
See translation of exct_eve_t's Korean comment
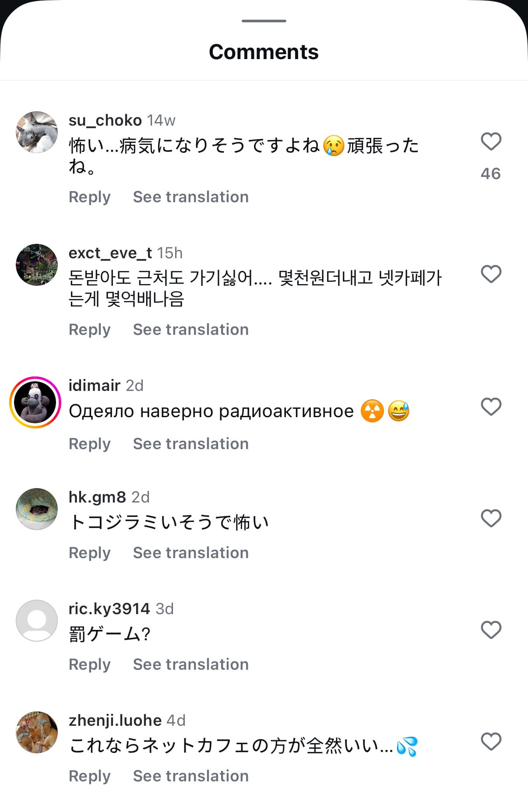pyautogui.click(x=191, y=330)
